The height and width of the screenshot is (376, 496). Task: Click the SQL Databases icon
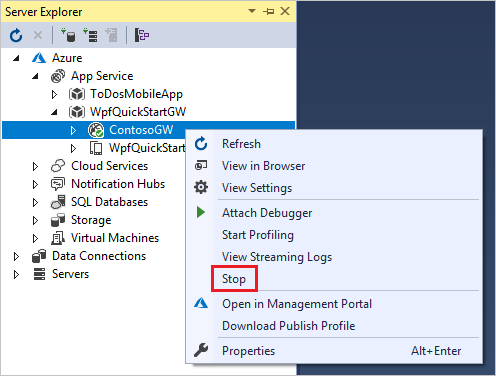58,202
